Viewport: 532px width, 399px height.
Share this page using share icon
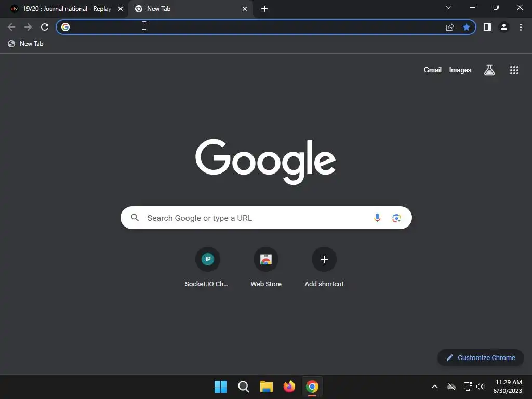point(450,27)
